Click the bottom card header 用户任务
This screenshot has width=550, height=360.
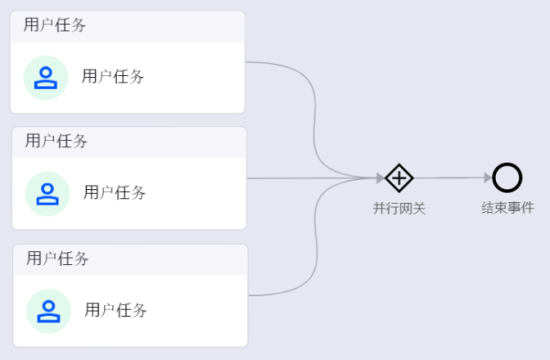click(x=58, y=259)
